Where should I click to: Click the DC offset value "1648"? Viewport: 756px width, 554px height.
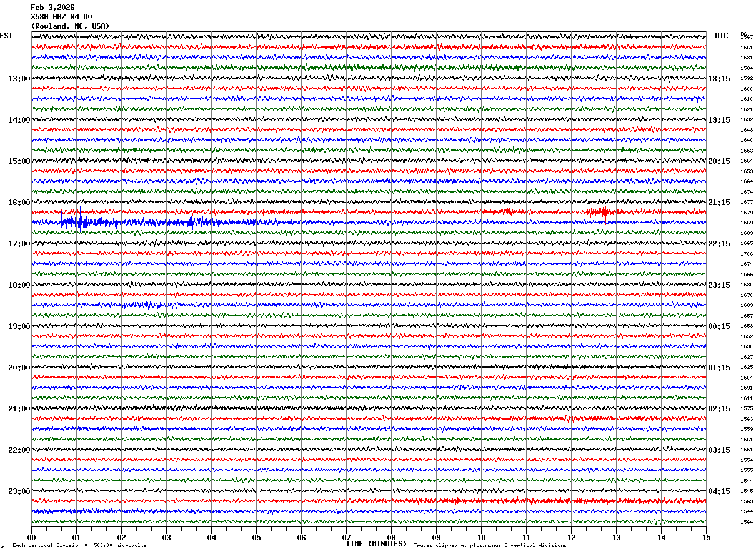pyautogui.click(x=747, y=130)
